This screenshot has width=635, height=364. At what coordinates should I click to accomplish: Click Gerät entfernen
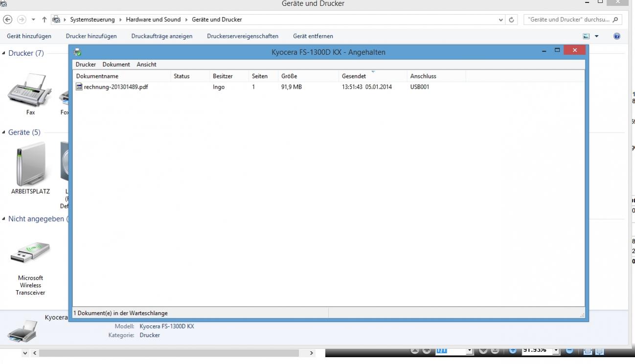313,36
